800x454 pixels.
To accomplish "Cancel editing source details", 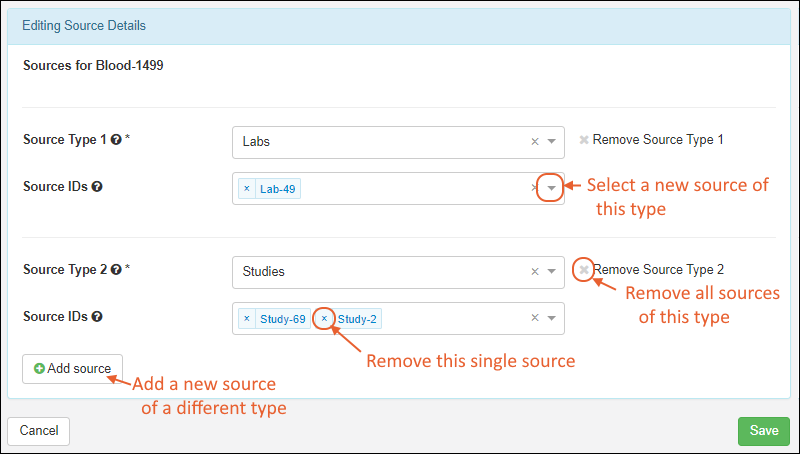I will [39, 431].
